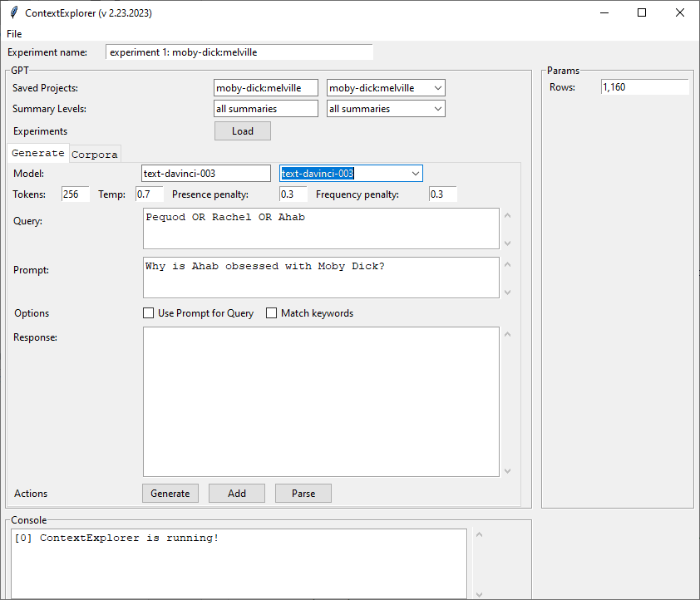The height and width of the screenshot is (600, 700).
Task: Click into the Temp value field
Action: click(150, 194)
